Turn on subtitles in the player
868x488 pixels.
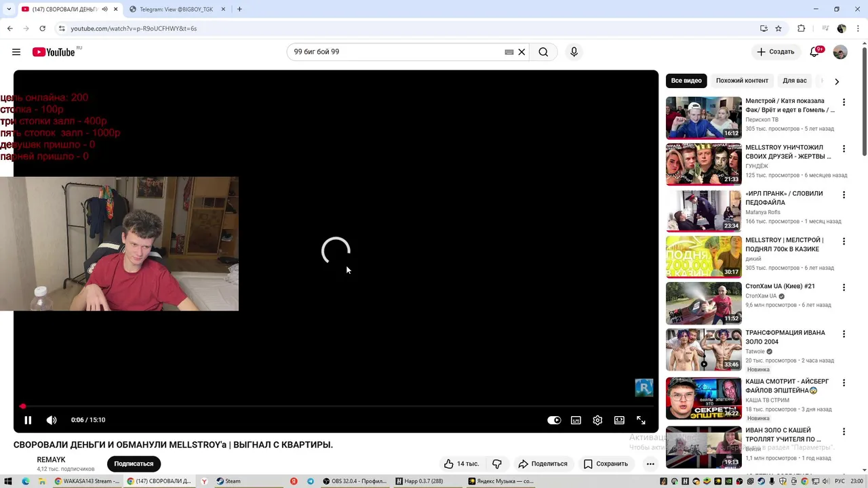576,420
